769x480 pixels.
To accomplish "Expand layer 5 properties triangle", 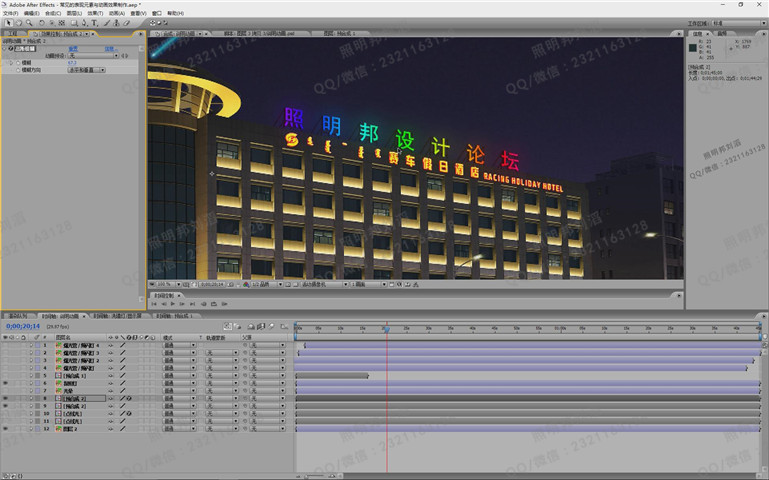I will point(31,376).
